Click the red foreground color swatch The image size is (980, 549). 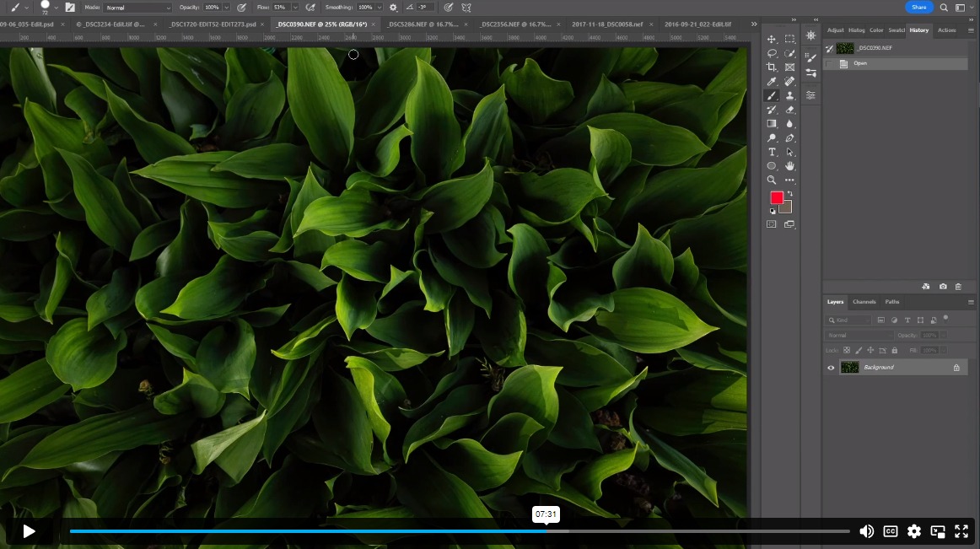[778, 196]
